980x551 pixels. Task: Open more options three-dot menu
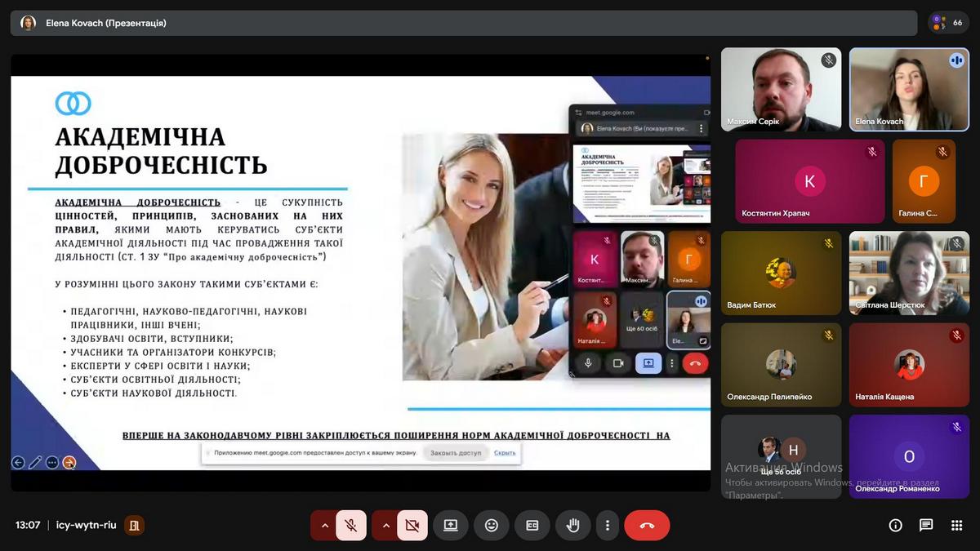[607, 526]
